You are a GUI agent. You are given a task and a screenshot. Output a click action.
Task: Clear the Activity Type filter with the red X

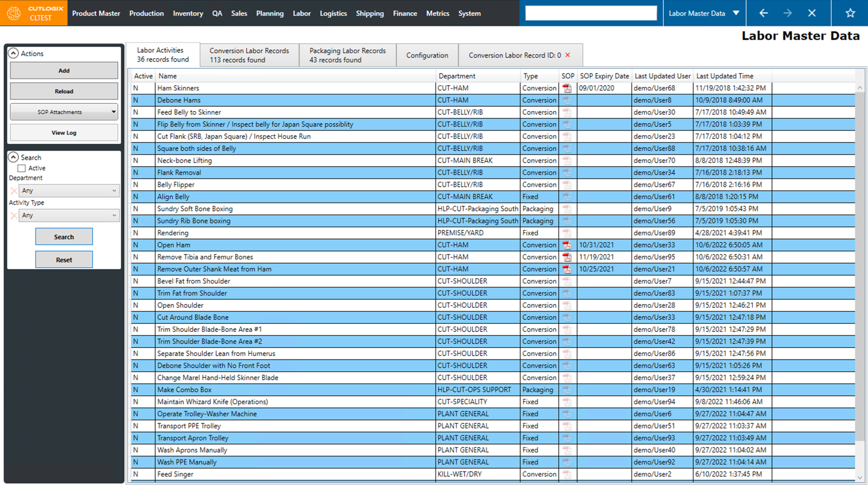click(x=15, y=215)
